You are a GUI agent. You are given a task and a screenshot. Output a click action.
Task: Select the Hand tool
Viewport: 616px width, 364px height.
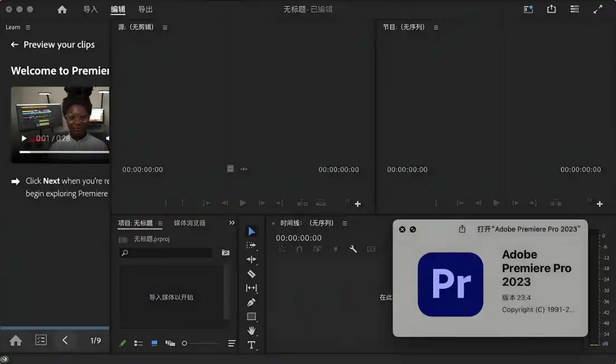251,331
